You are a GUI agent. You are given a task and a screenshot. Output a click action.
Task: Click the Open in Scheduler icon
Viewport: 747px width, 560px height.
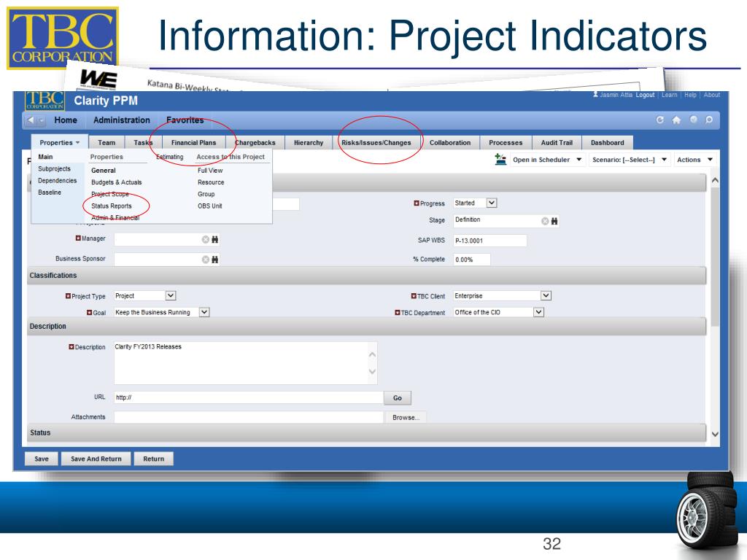tap(500, 160)
